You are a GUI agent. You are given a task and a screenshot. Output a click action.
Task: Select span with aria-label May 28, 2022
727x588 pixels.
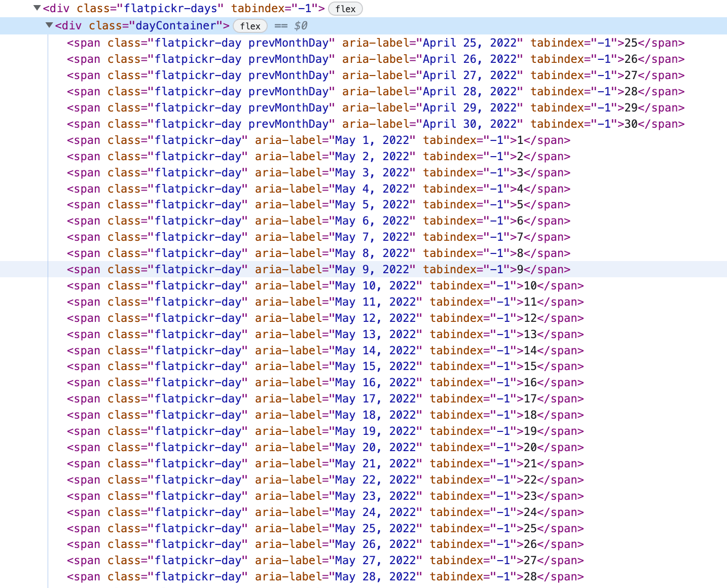[x=325, y=577]
